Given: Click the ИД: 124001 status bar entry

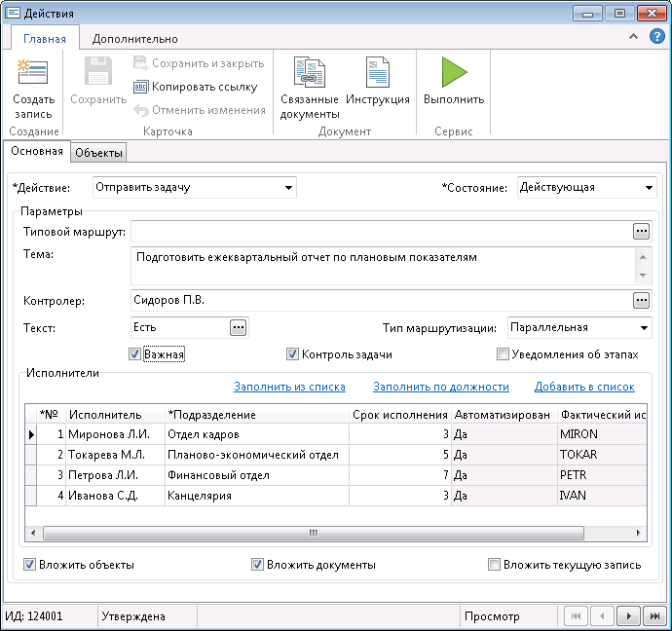Looking at the screenshot, I should [x=34, y=616].
